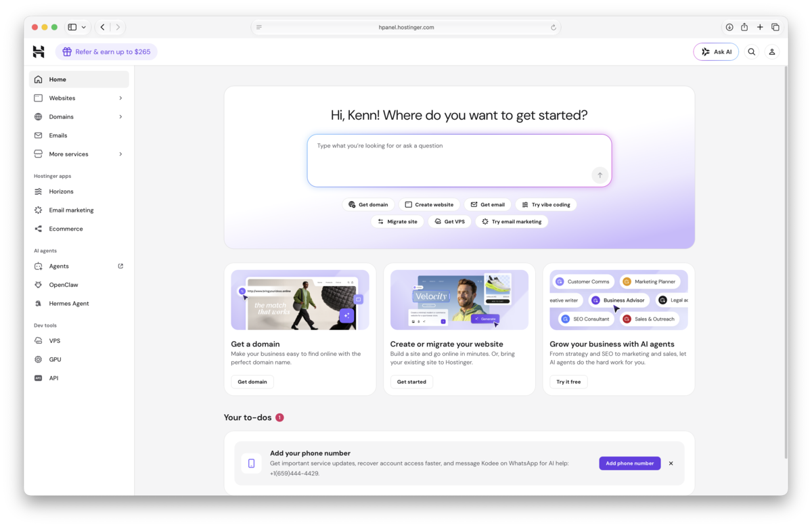
Task: Click the Safari share icon
Action: (744, 27)
